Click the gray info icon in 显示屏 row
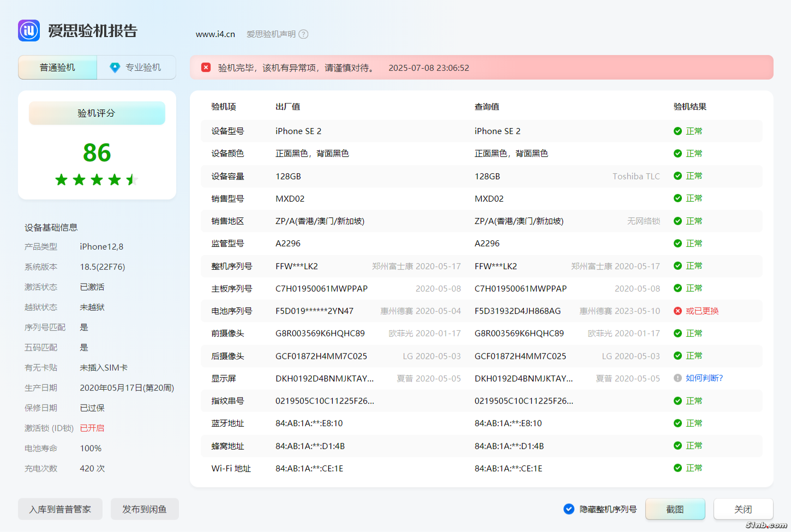This screenshot has height=532, width=791. point(678,378)
